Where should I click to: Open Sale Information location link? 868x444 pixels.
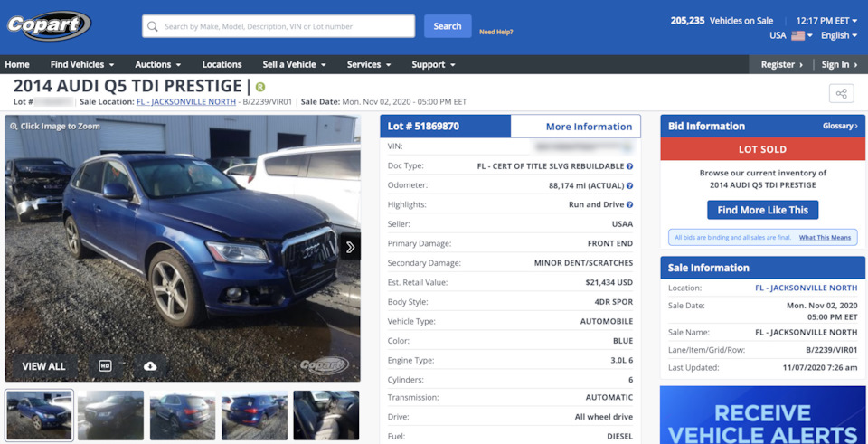pos(806,288)
